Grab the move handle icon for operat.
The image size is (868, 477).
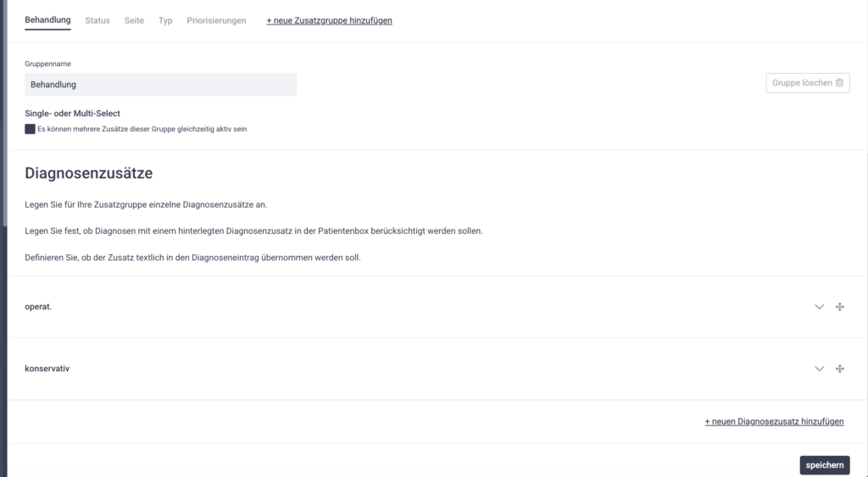click(x=839, y=307)
